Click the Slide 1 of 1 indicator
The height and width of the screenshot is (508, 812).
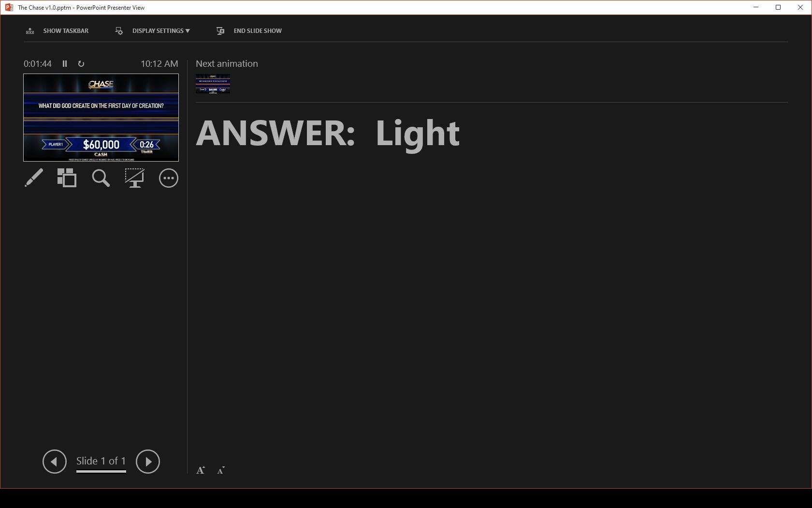pyautogui.click(x=101, y=461)
